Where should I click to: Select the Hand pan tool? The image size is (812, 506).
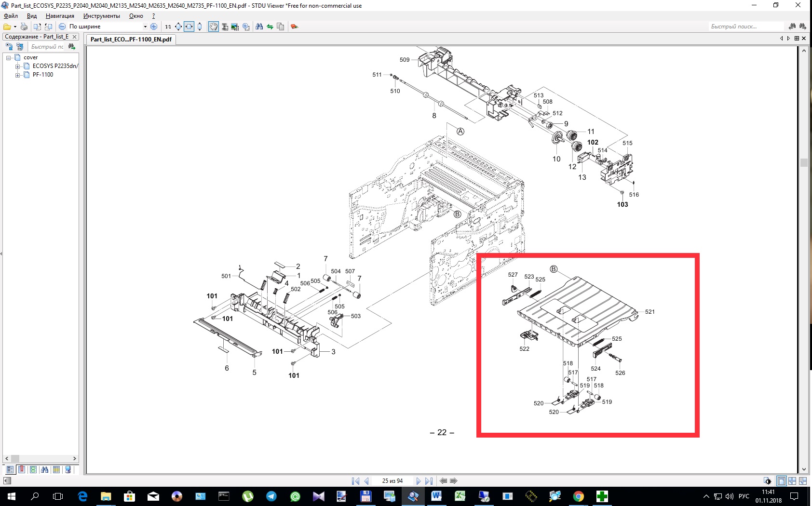[213, 27]
